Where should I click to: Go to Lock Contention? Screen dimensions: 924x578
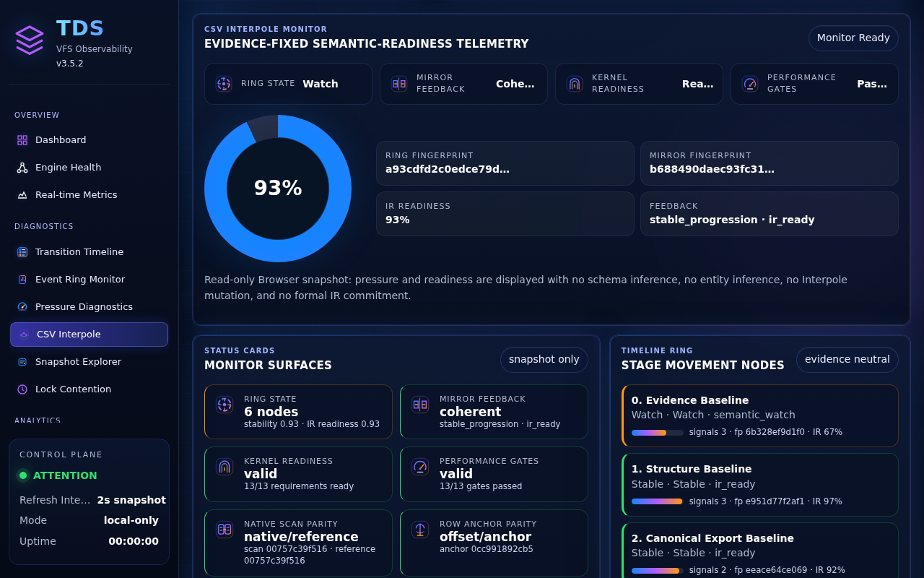(89, 389)
